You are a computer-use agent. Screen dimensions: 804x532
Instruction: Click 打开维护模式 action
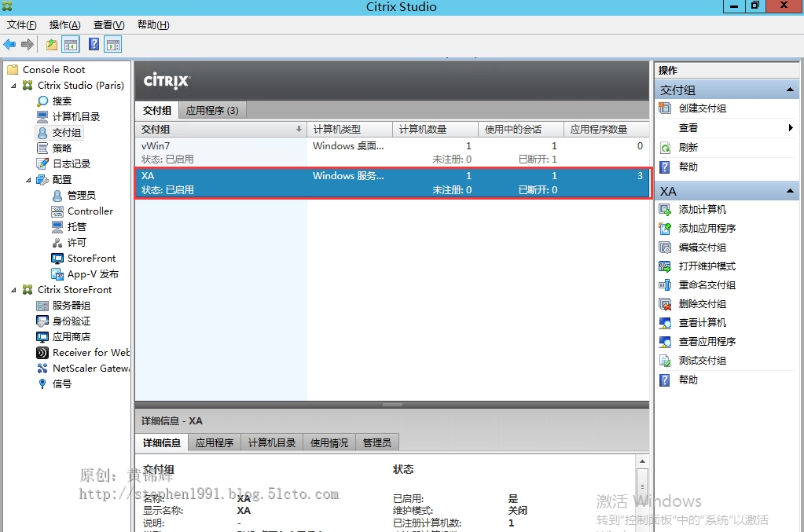(x=707, y=266)
